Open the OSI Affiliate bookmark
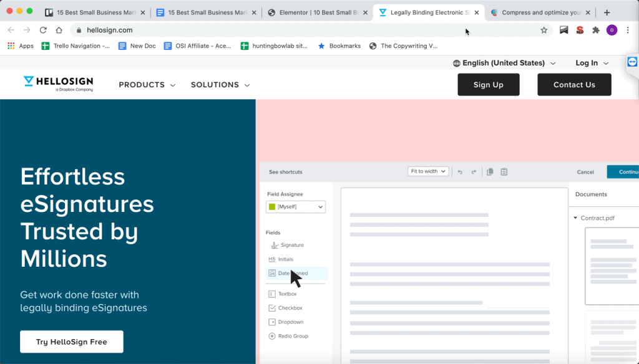The image size is (639, 364). 197,46
